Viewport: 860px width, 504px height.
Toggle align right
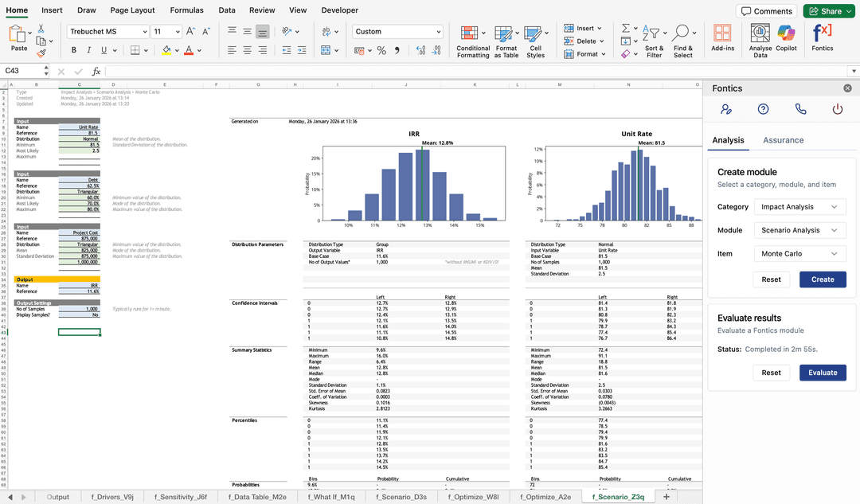[263, 50]
